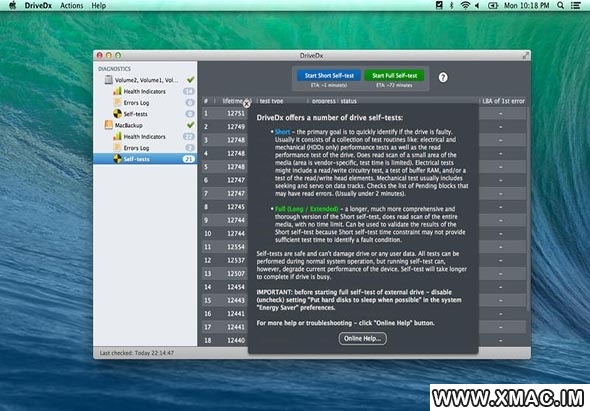
Task: Close the help popover with X icon
Action: click(x=246, y=104)
